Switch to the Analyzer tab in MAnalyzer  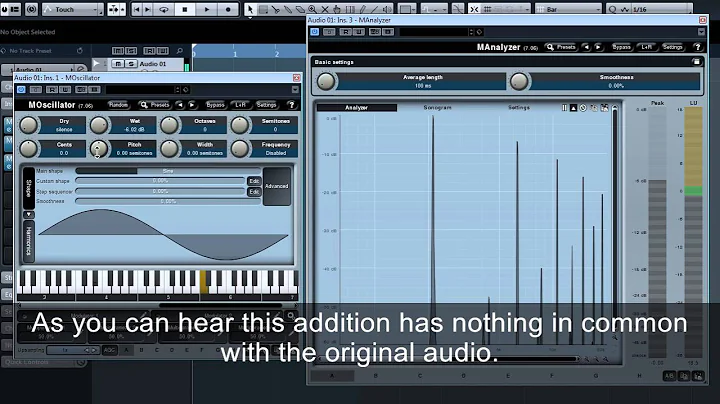click(356, 107)
